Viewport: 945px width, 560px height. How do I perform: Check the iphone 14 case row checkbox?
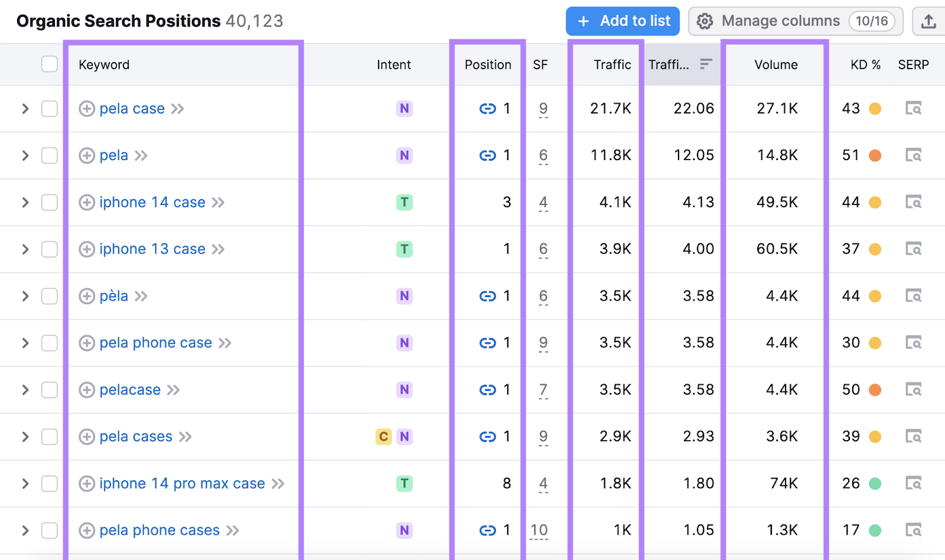50,202
